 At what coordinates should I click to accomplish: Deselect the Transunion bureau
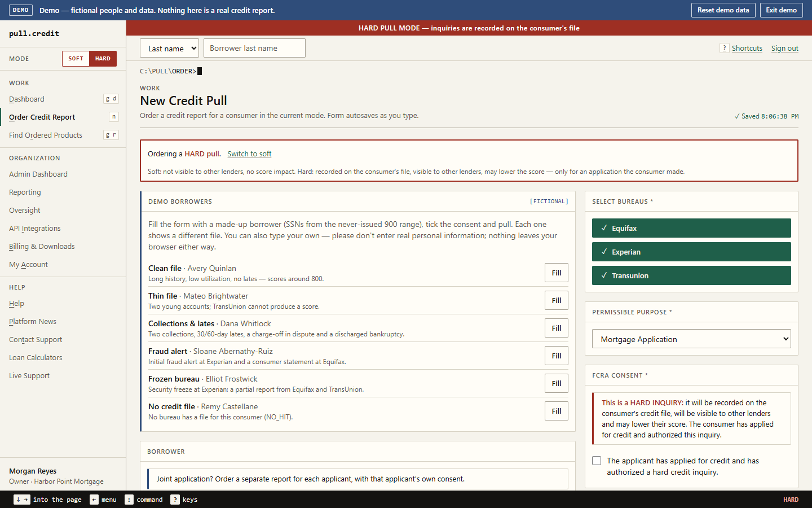(691, 275)
